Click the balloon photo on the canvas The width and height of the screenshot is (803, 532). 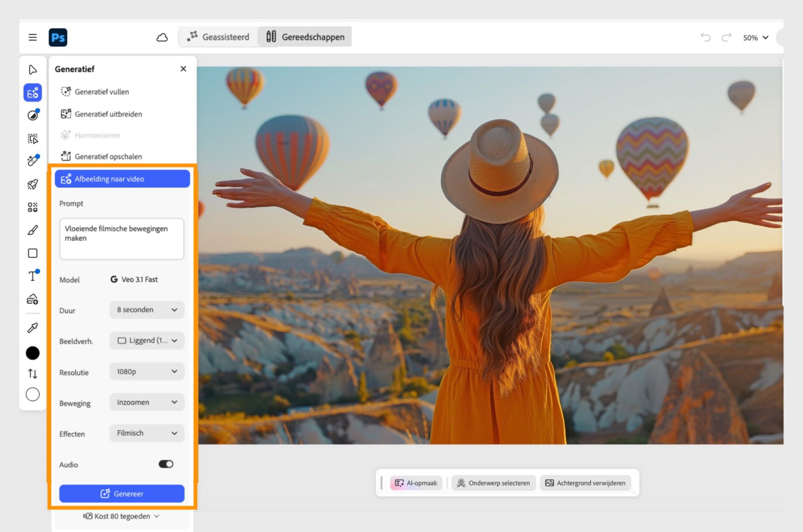490,255
